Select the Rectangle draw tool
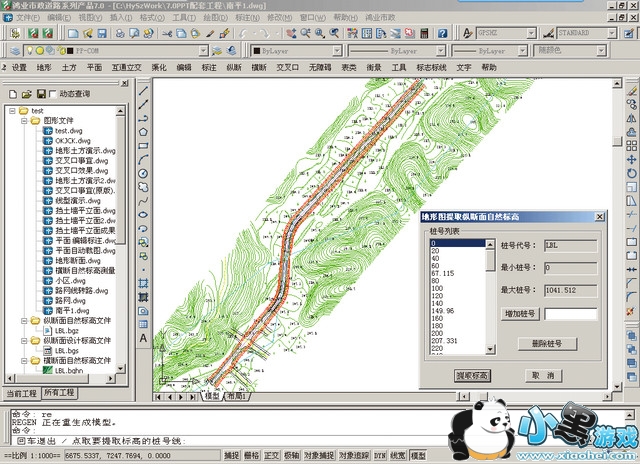This screenshot has height=464, width=640. pos(144,145)
